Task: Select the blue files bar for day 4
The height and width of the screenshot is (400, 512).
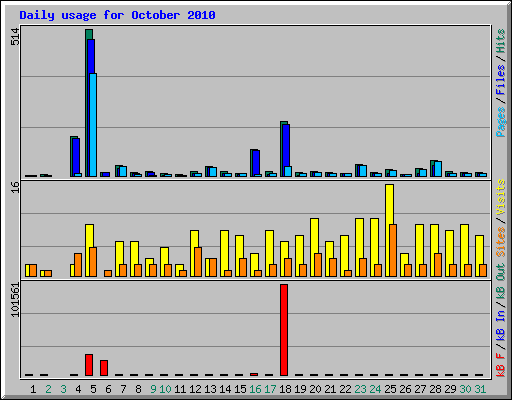Action: point(76,156)
